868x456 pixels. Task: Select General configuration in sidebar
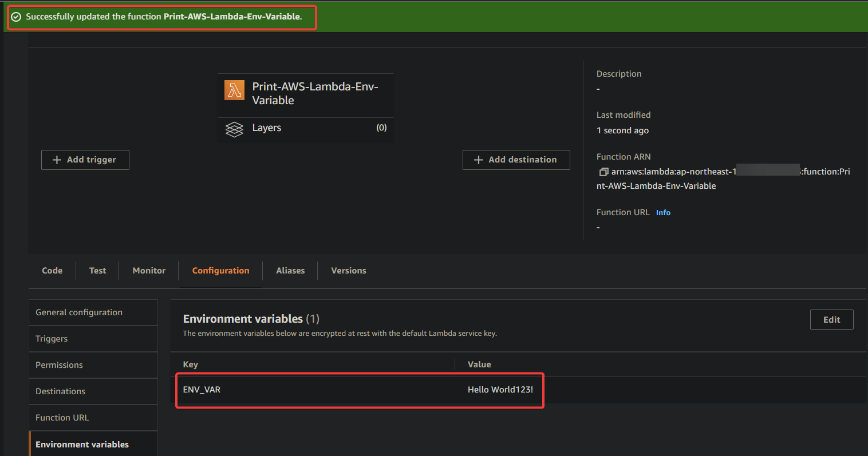[x=93, y=312]
